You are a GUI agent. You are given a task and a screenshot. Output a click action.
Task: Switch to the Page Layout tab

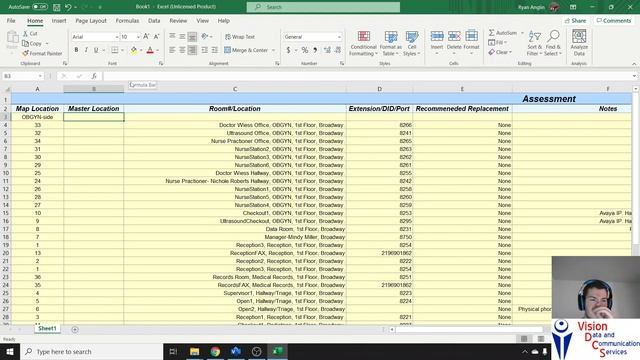coord(91,20)
